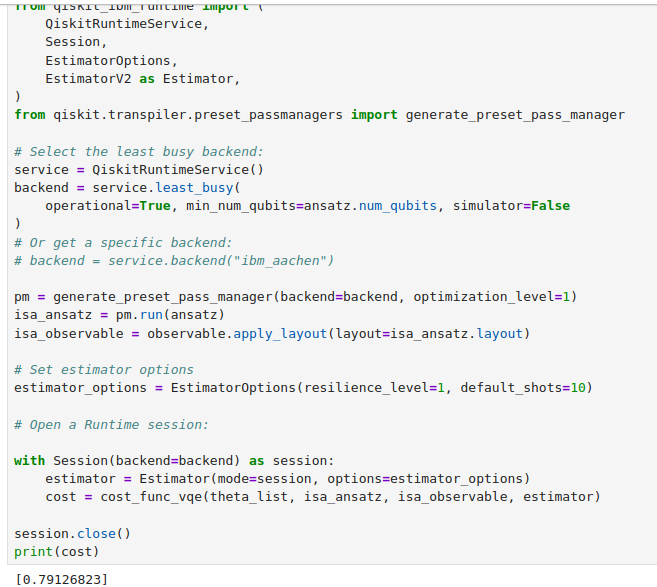The image size is (657, 587).
Task: Click the EstimatorV2 as Estimator import line
Action: point(142,78)
